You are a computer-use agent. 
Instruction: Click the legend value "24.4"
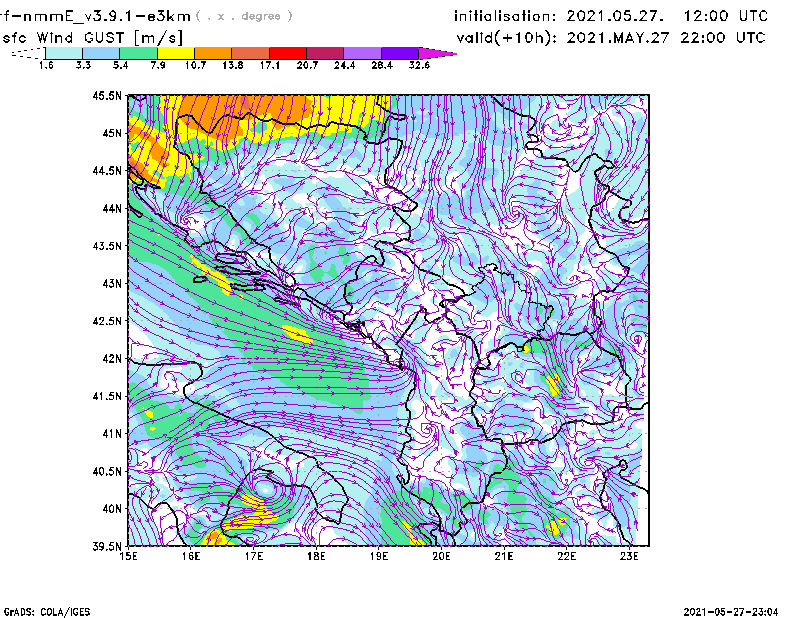[344, 65]
